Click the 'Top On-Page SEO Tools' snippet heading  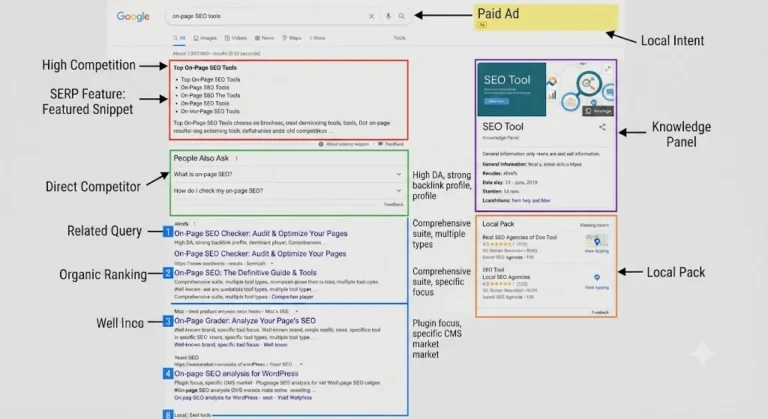pos(205,68)
